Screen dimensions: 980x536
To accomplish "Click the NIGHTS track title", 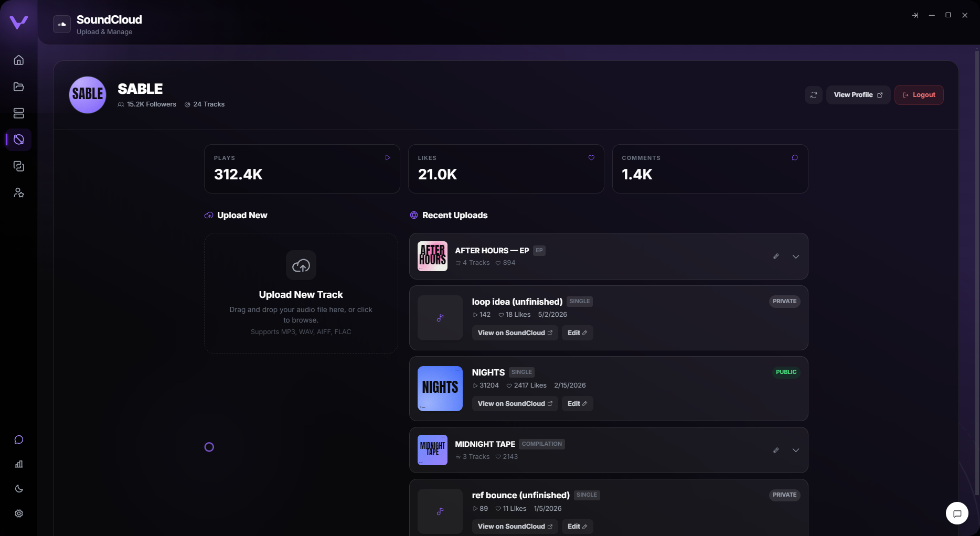I will point(488,372).
